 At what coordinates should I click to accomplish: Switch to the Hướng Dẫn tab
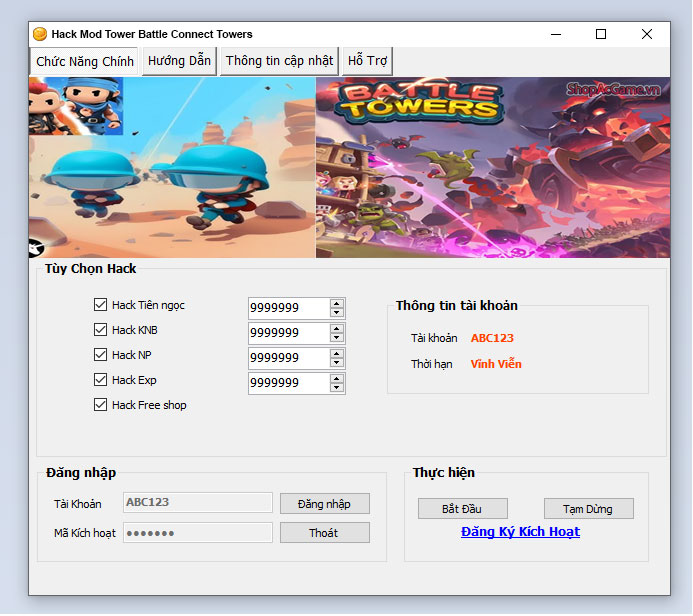point(179,61)
